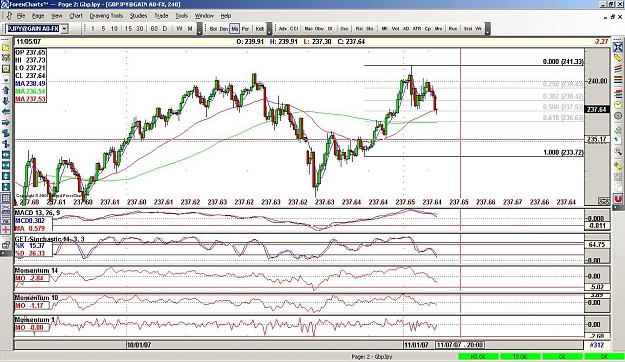Add the Roc indicator
625x362 pixels.
click(453, 29)
